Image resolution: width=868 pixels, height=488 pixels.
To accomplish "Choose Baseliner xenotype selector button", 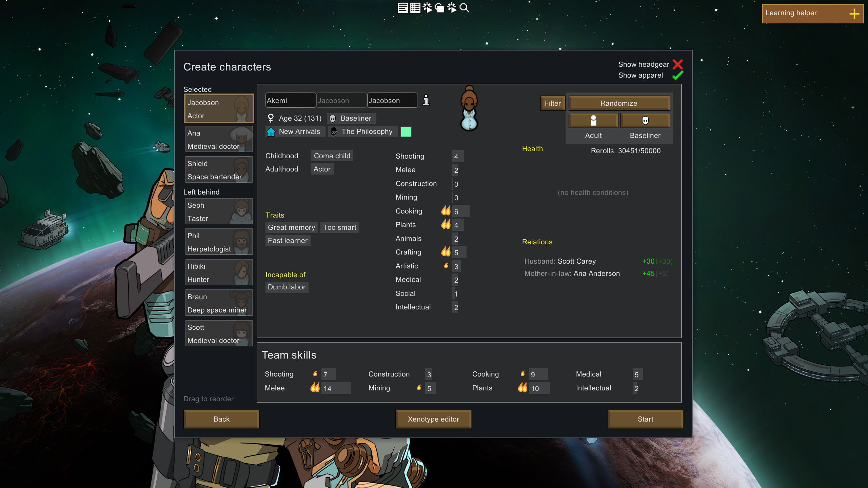I will click(645, 120).
